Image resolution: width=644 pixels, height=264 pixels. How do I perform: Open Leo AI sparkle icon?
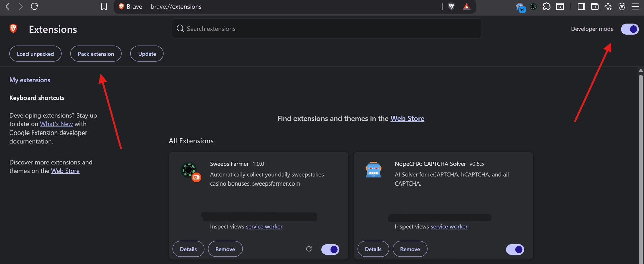608,6
